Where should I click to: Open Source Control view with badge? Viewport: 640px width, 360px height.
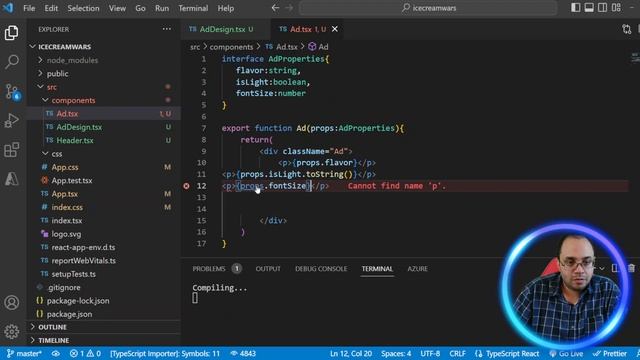pos(11,92)
